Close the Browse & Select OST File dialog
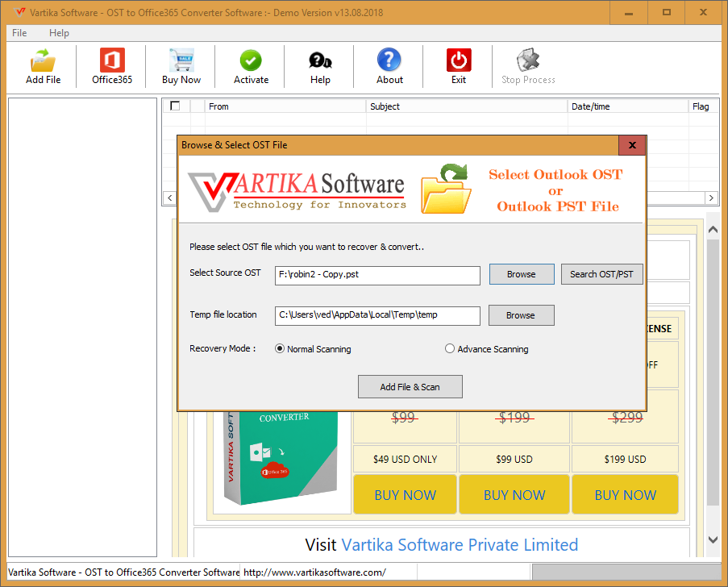Image resolution: width=728 pixels, height=587 pixels. 632,145
